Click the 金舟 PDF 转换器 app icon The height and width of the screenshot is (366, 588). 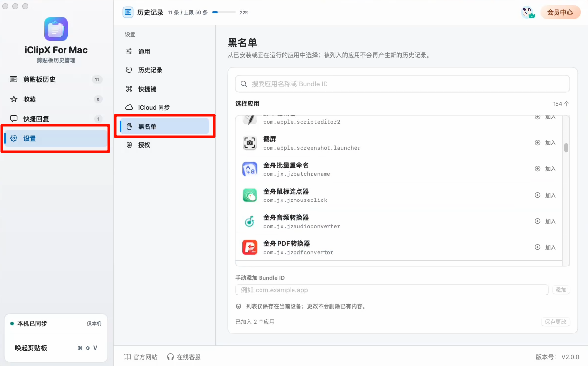point(250,247)
